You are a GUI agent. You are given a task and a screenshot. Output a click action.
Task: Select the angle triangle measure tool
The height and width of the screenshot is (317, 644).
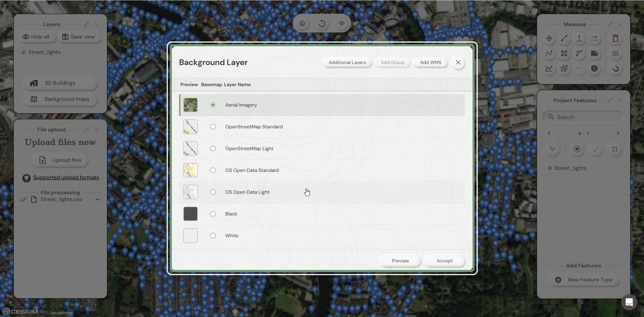click(x=579, y=53)
